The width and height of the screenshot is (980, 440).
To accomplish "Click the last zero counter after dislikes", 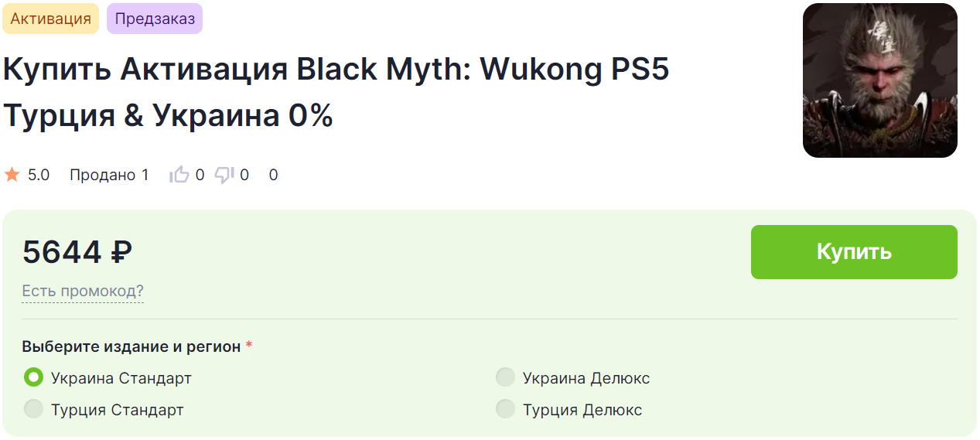I will (x=273, y=175).
